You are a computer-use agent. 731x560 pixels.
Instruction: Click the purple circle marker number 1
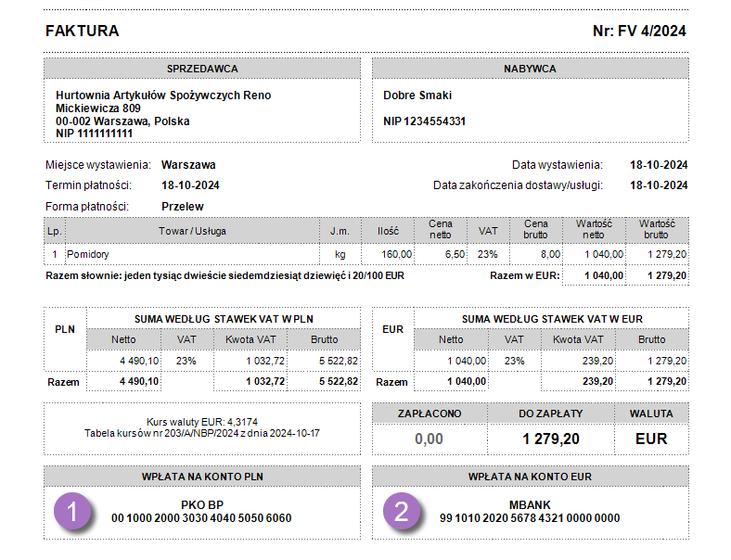pyautogui.click(x=71, y=512)
